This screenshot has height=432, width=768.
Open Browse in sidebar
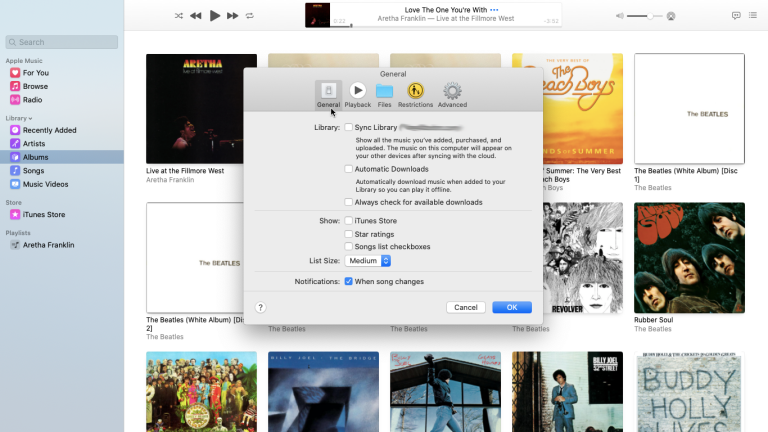[x=35, y=86]
